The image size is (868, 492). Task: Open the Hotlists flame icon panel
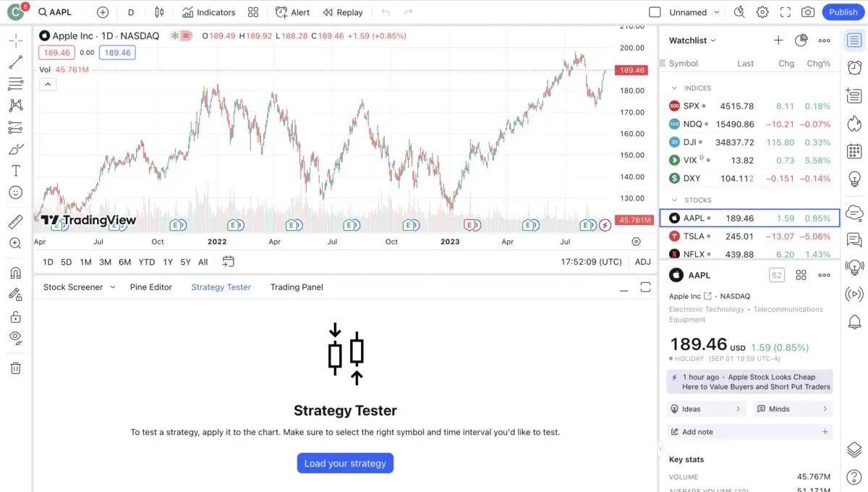[854, 123]
